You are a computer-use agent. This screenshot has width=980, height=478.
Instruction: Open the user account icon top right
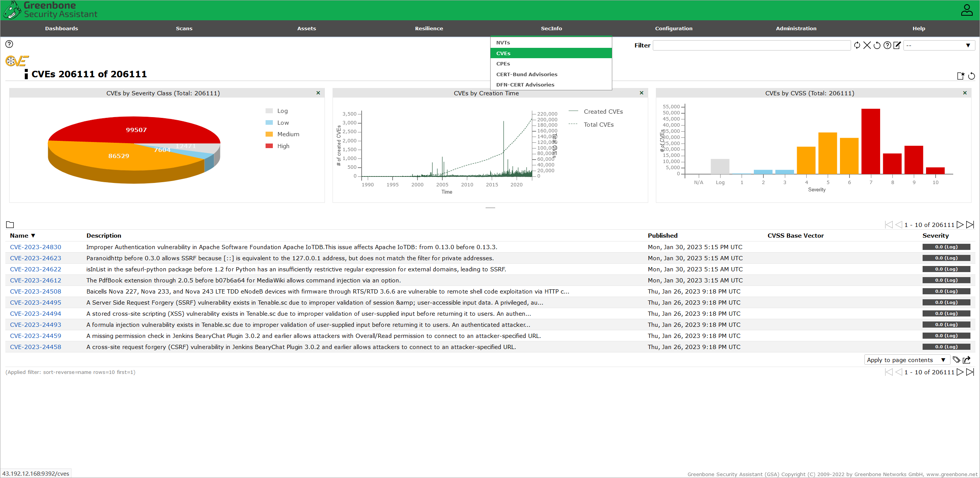[x=967, y=10]
